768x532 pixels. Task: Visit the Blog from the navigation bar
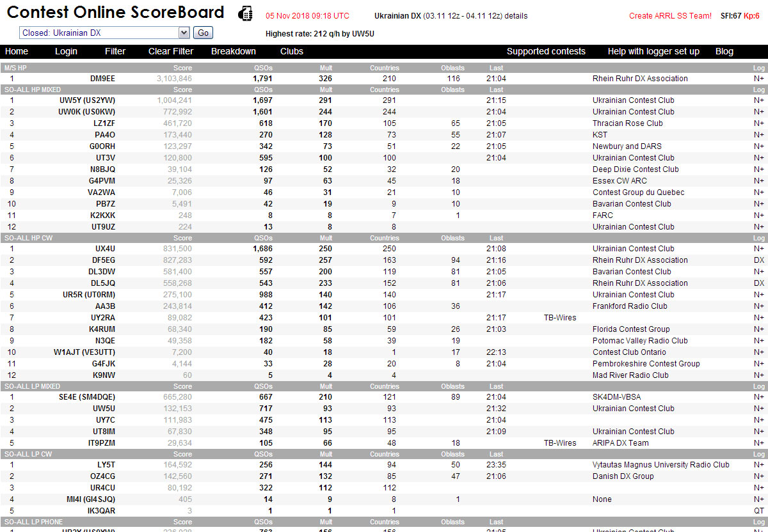[x=724, y=51]
